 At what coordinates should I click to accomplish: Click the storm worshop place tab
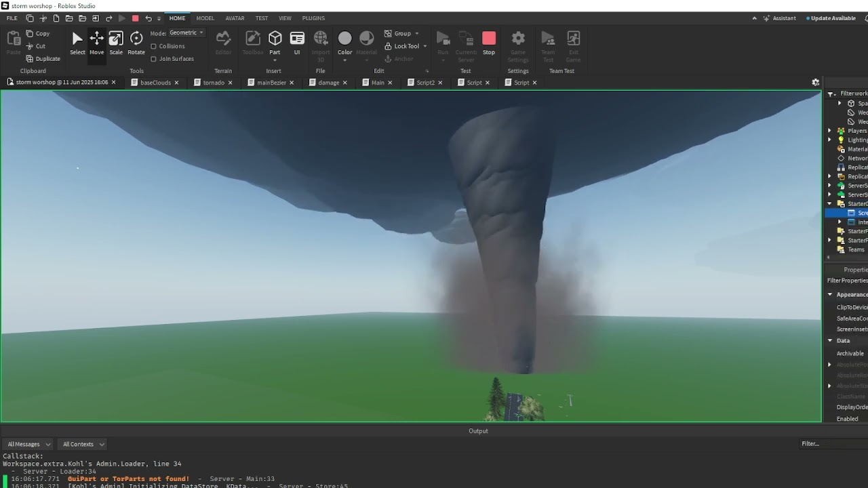coord(61,83)
